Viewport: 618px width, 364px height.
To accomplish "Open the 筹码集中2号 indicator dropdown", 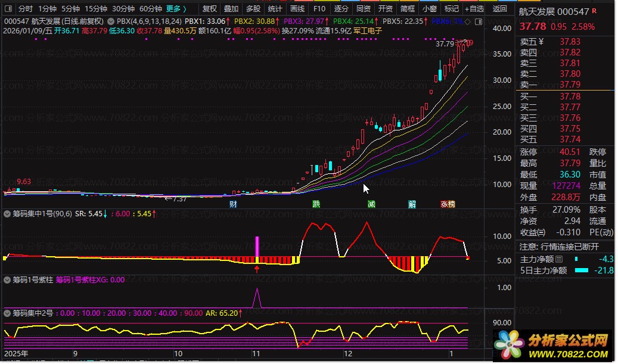I will tap(8, 313).
